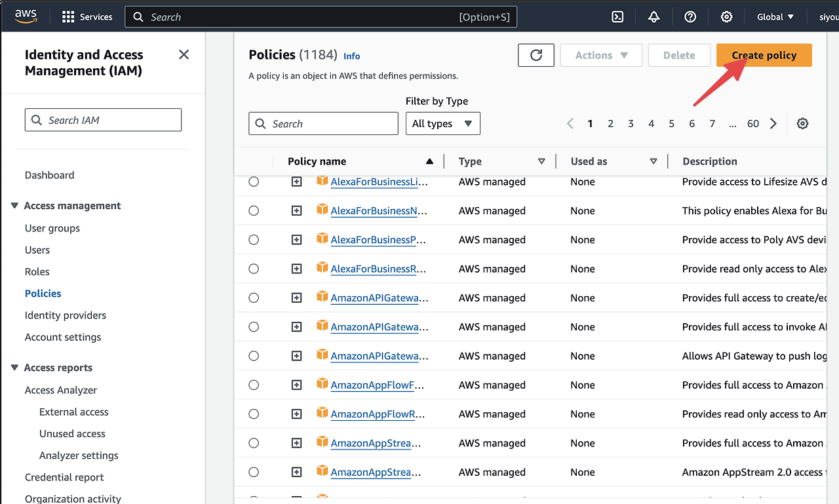
Task: Go to the next page arrow
Action: [x=773, y=123]
